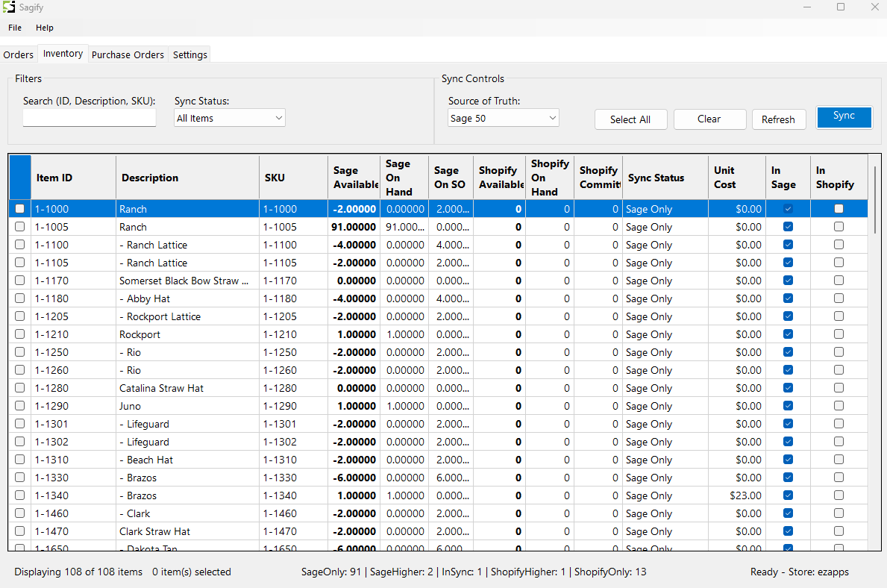This screenshot has width=887, height=588.
Task: Select the row checkbox for item 1-1100
Action: (20, 245)
